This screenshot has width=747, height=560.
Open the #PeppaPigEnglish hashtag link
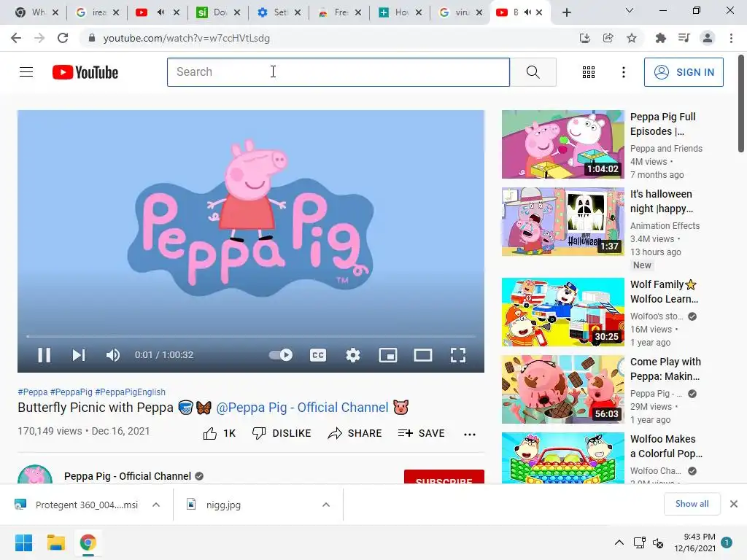pyautogui.click(x=130, y=392)
